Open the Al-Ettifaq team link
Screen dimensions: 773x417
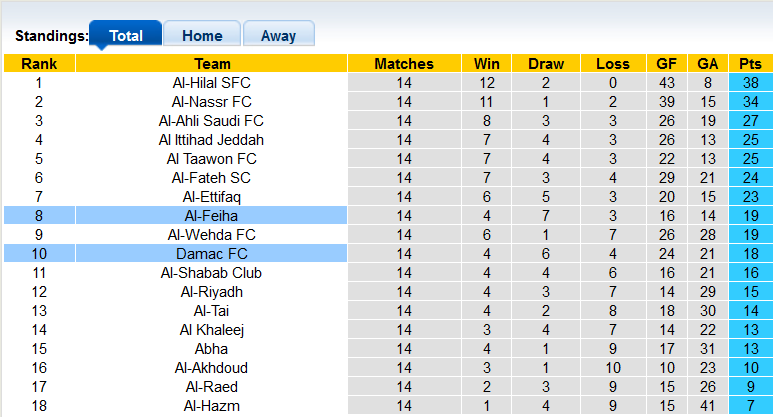click(211, 197)
